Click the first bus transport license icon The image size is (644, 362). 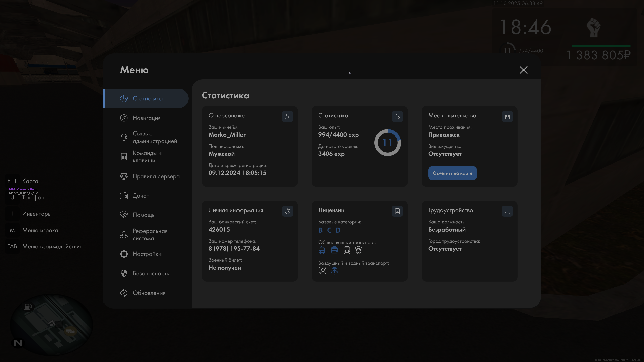[322, 250]
